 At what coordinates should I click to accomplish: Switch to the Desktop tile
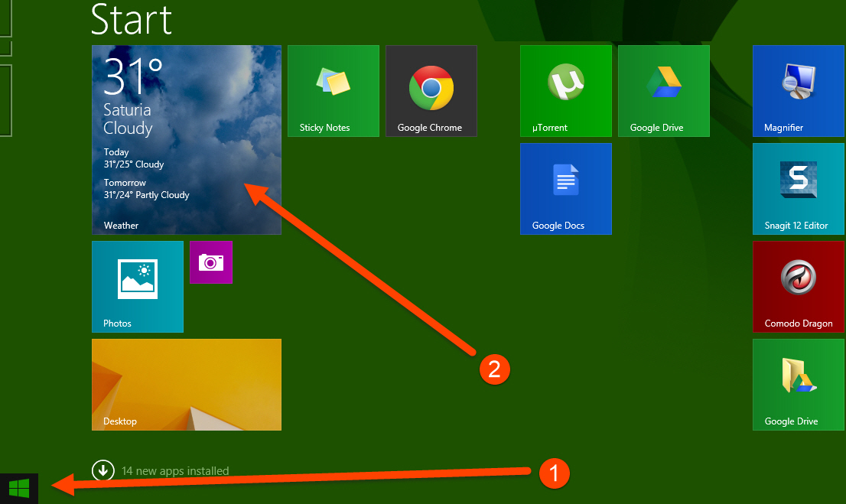point(186,384)
